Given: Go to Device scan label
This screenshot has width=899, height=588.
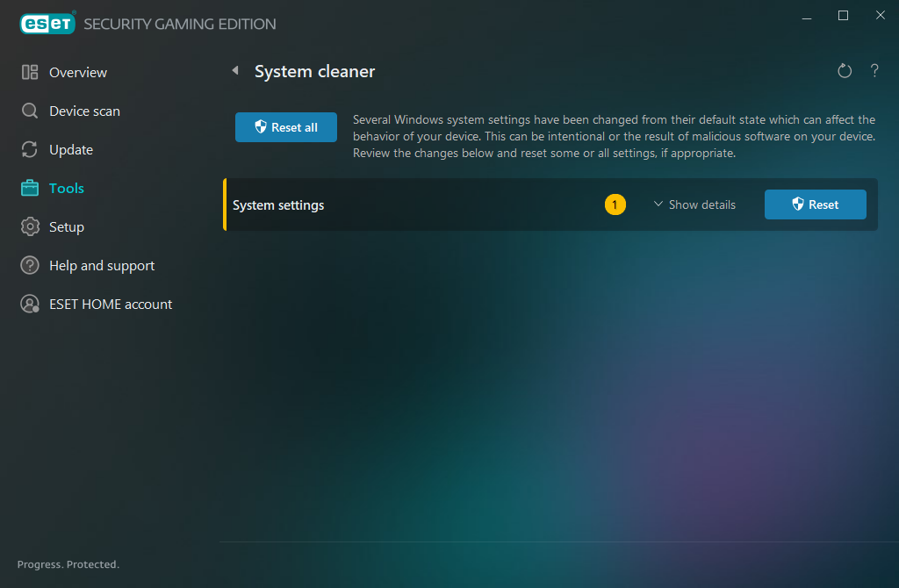Looking at the screenshot, I should coord(85,111).
